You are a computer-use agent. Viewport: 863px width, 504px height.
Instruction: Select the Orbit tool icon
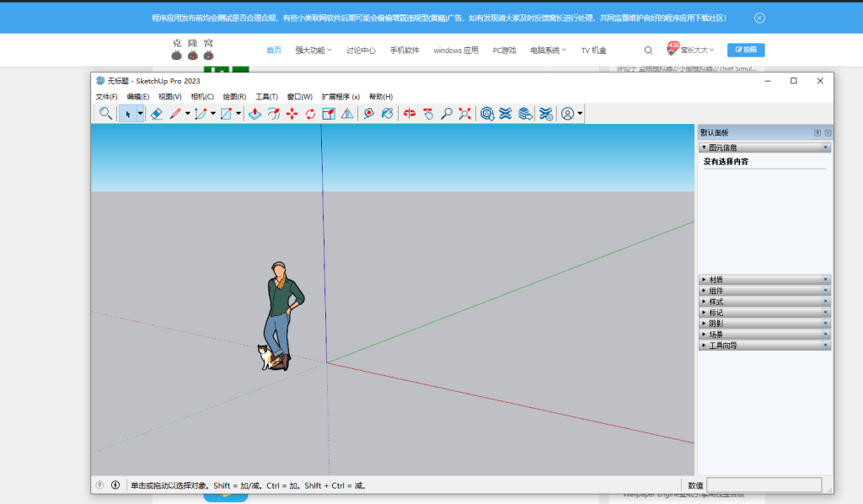[410, 114]
